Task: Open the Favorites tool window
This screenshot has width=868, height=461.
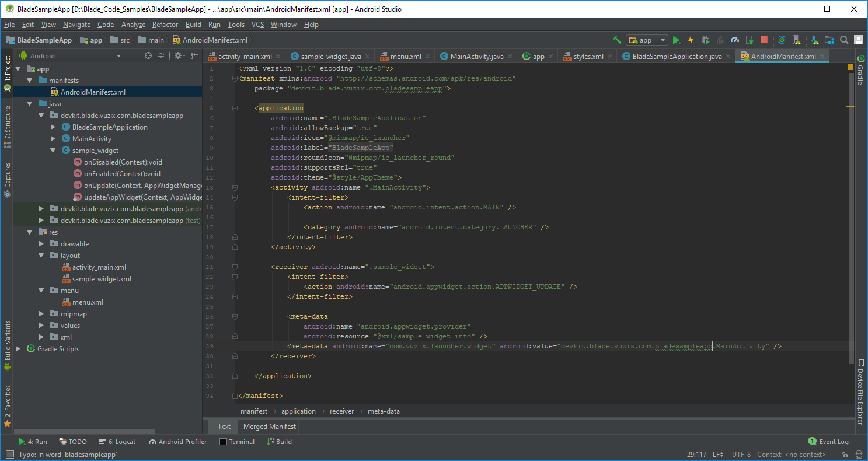Action: pyautogui.click(x=7, y=406)
